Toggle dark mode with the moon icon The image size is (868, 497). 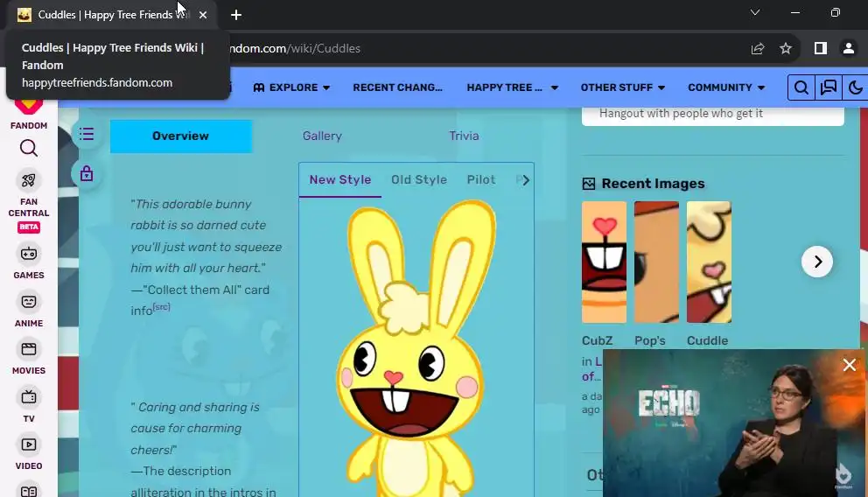(x=855, y=87)
